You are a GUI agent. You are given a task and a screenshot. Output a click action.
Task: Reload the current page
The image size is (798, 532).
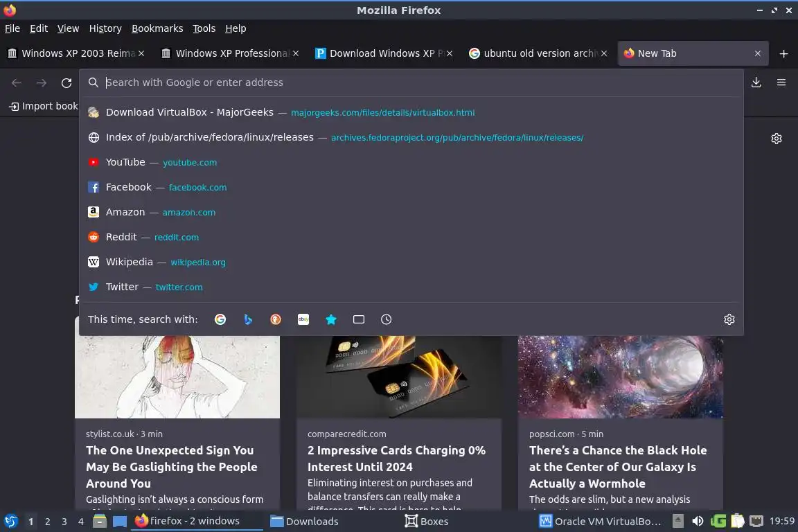tap(66, 82)
